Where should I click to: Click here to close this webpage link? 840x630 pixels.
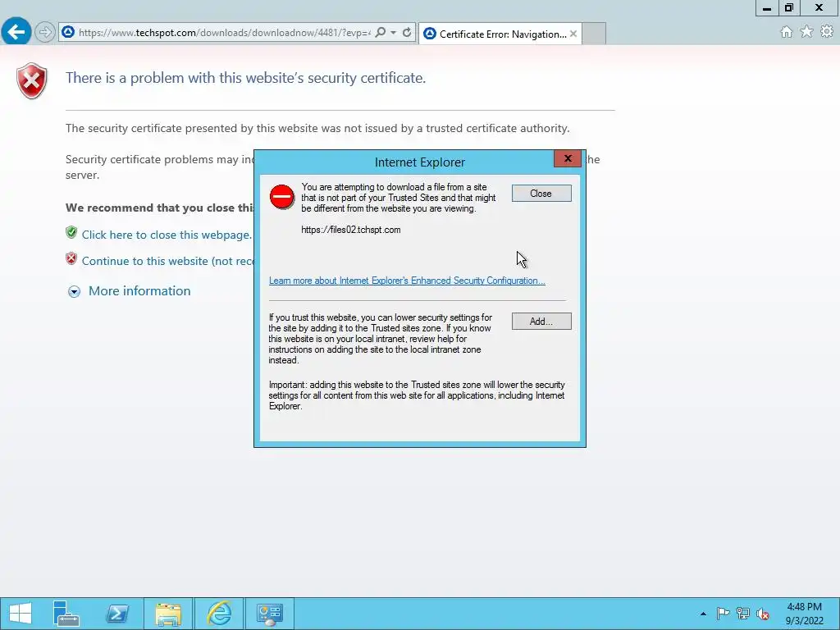(167, 235)
